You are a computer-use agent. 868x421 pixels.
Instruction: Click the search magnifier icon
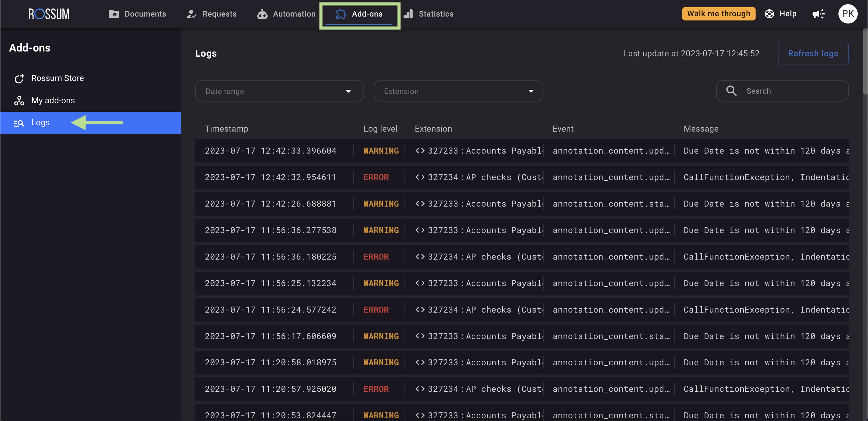731,91
